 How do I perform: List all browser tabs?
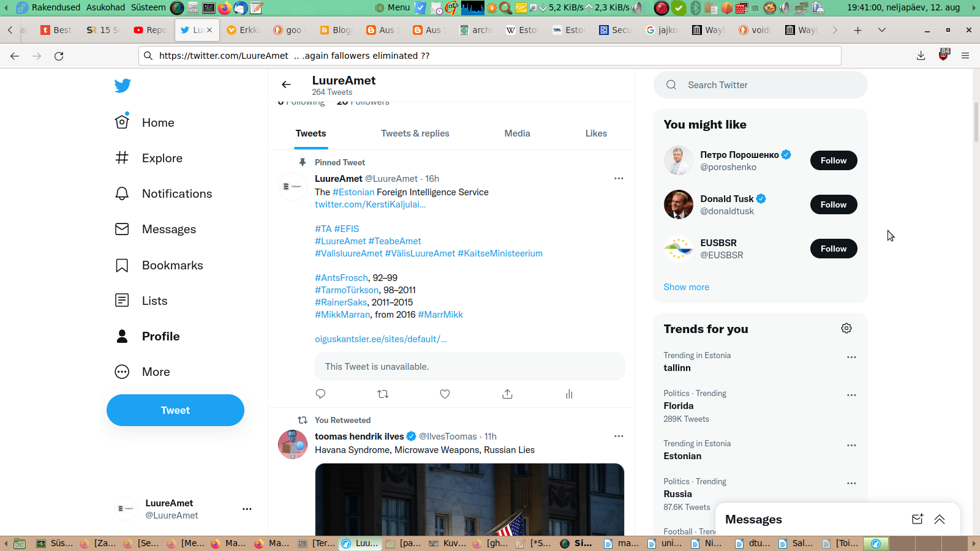(882, 30)
